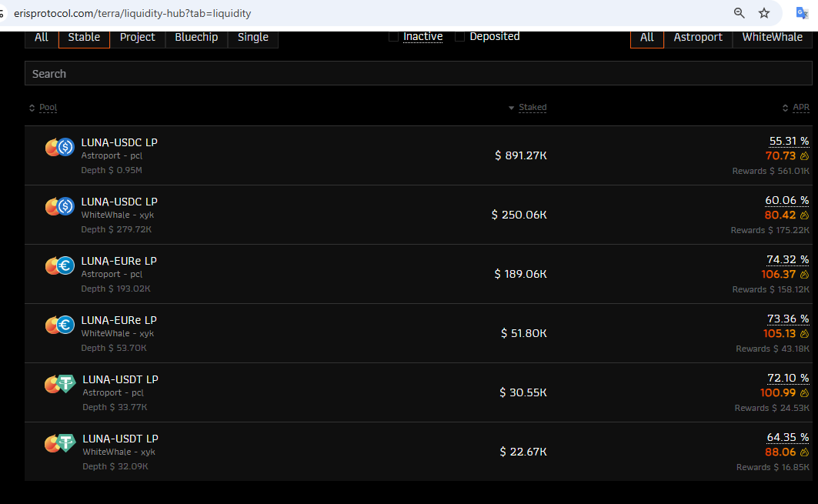Click the LUNA-USDT Astroport pool token icon
Screen dimensions: 818x504
coord(59,384)
